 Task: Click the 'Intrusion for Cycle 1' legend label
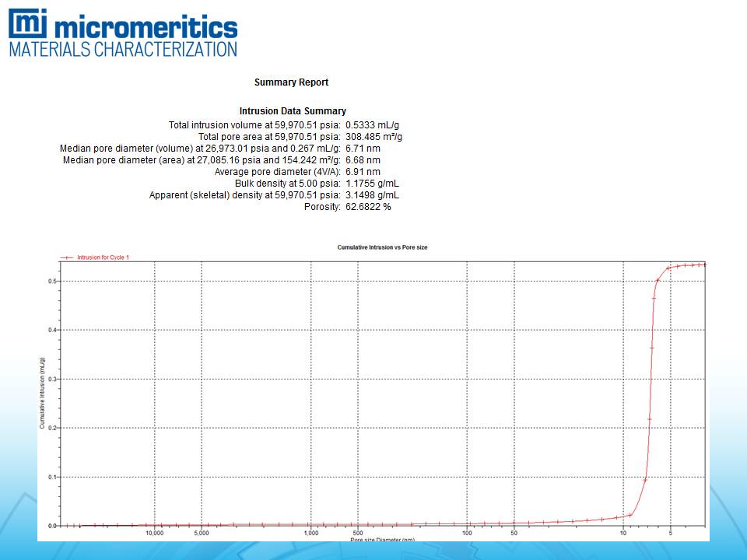[103, 257]
